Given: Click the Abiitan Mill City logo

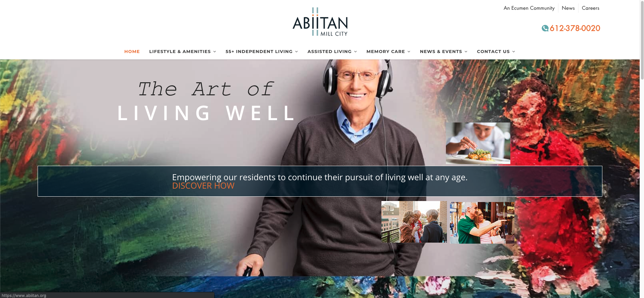Looking at the screenshot, I should click(x=320, y=22).
